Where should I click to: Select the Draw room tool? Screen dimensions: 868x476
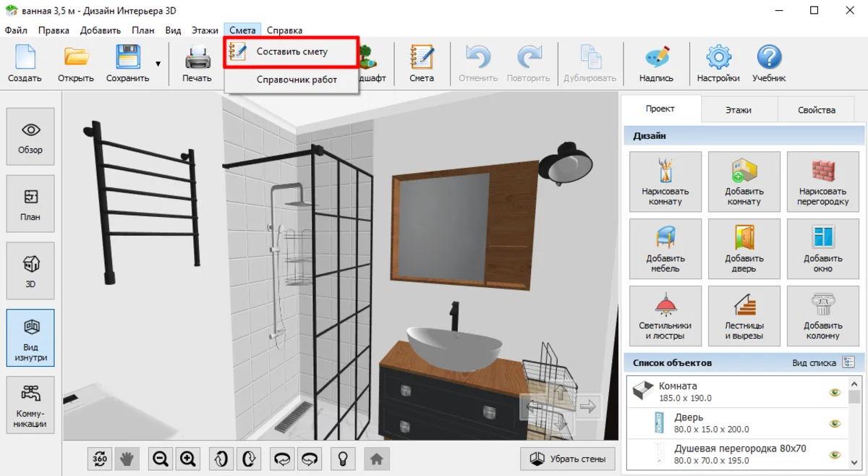point(665,182)
